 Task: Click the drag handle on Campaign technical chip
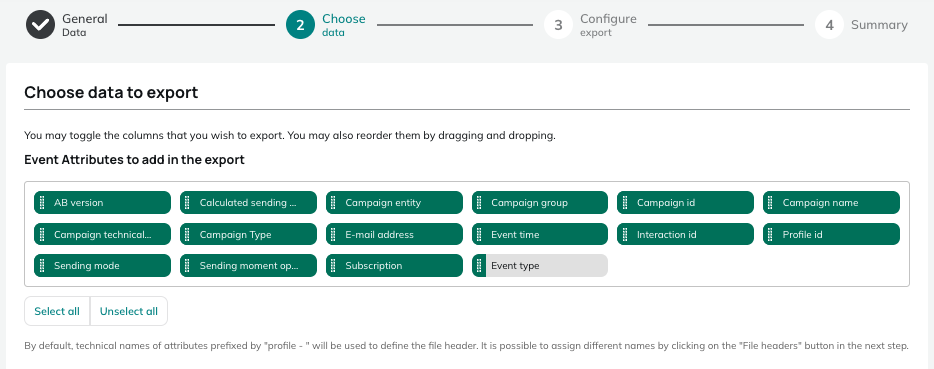pyautogui.click(x=42, y=234)
